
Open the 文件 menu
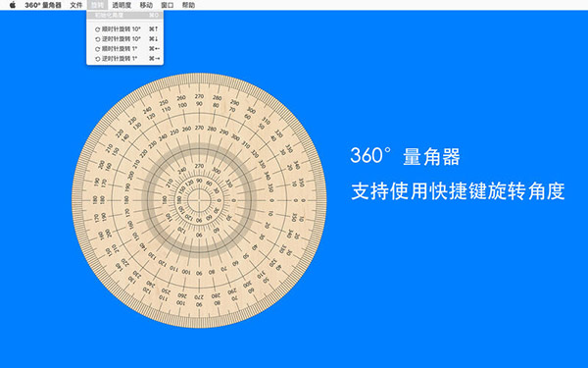tap(76, 5)
